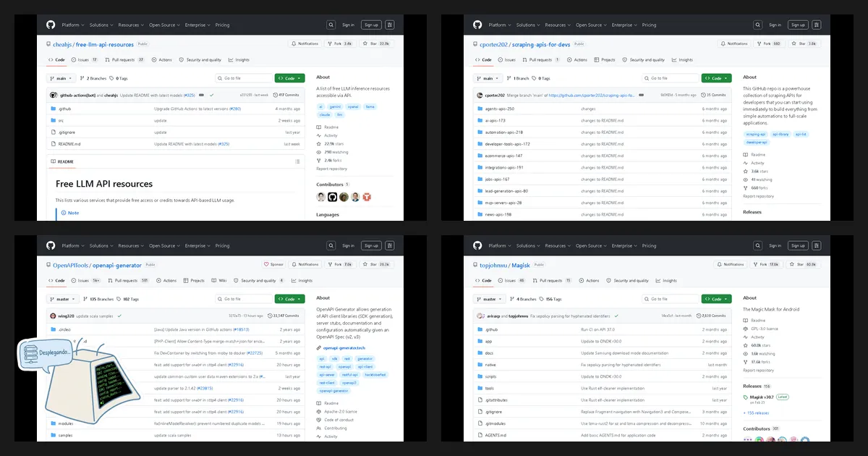
Task: Open master branch dropdown in Magisk
Action: (490, 299)
